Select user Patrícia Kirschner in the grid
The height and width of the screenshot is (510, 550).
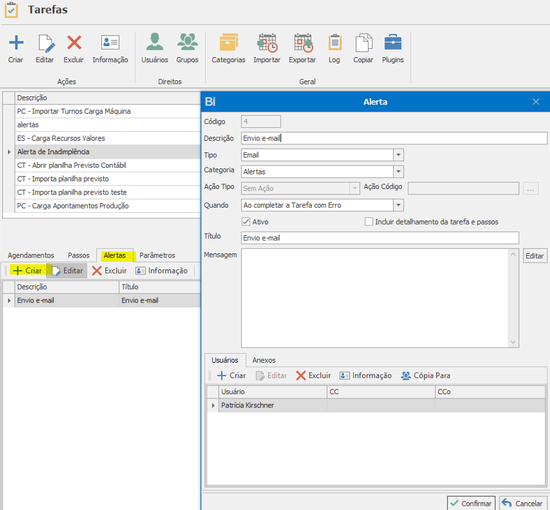(x=273, y=405)
